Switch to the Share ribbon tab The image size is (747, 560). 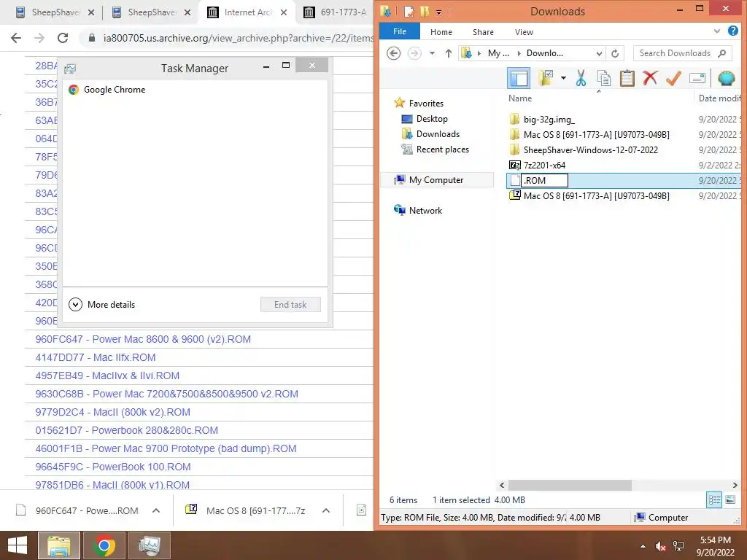pos(483,32)
